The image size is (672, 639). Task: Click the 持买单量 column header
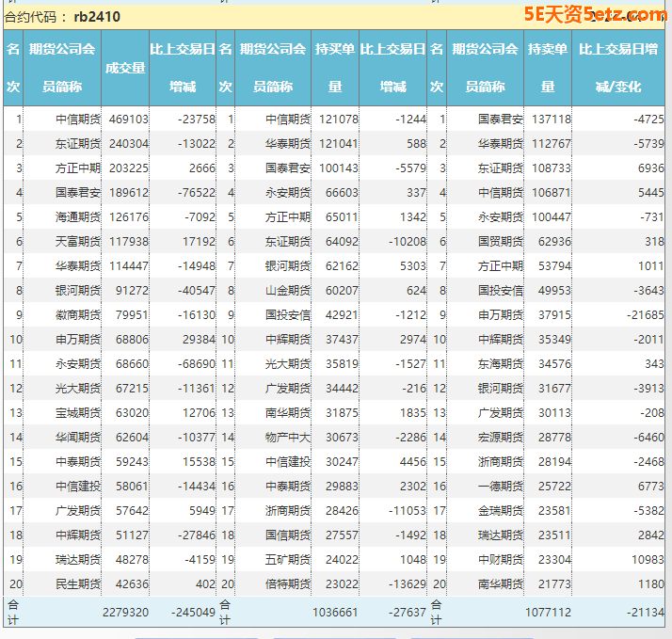coord(334,68)
